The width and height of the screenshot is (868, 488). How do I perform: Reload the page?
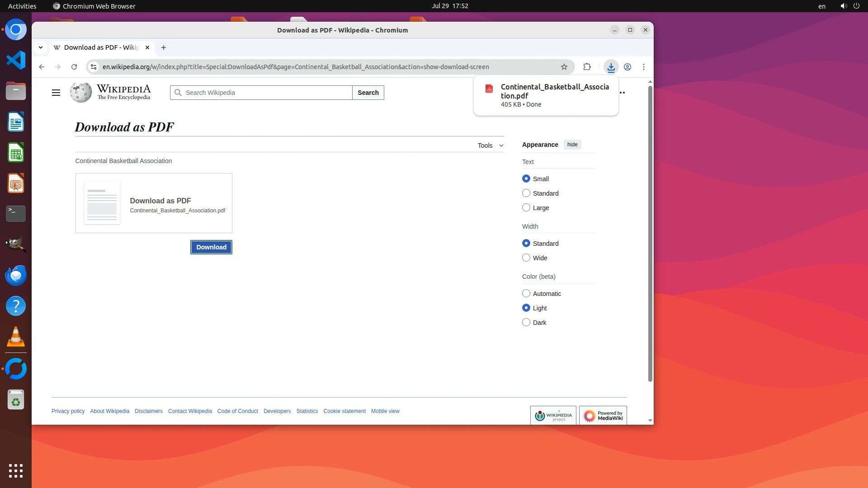coord(74,67)
